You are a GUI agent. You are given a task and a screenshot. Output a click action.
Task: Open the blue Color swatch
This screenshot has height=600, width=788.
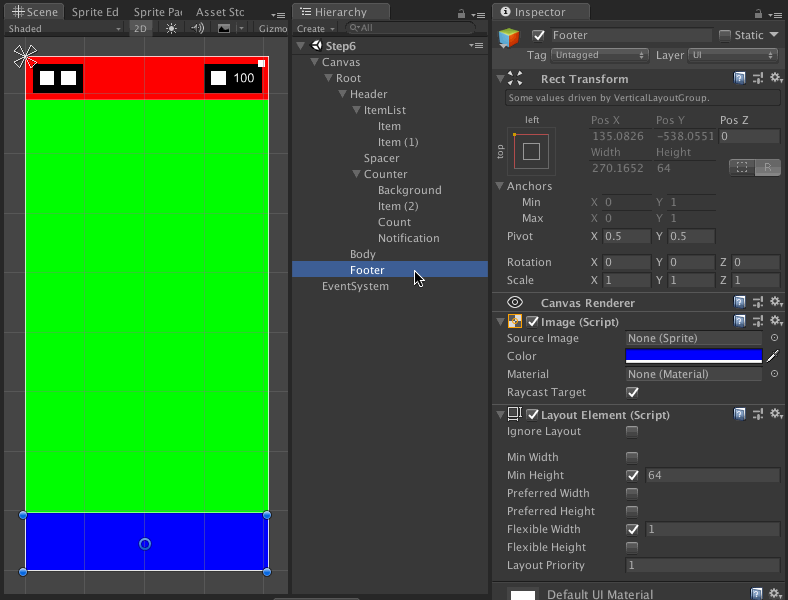694,356
